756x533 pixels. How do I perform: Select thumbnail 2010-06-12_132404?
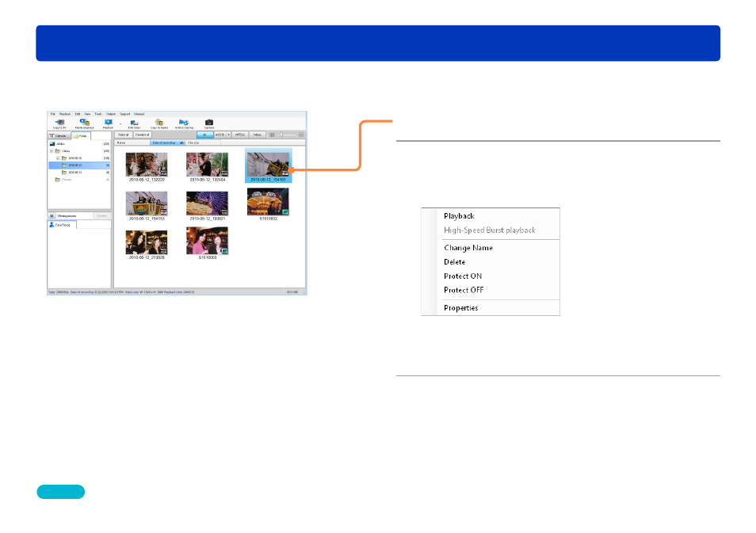208,166
